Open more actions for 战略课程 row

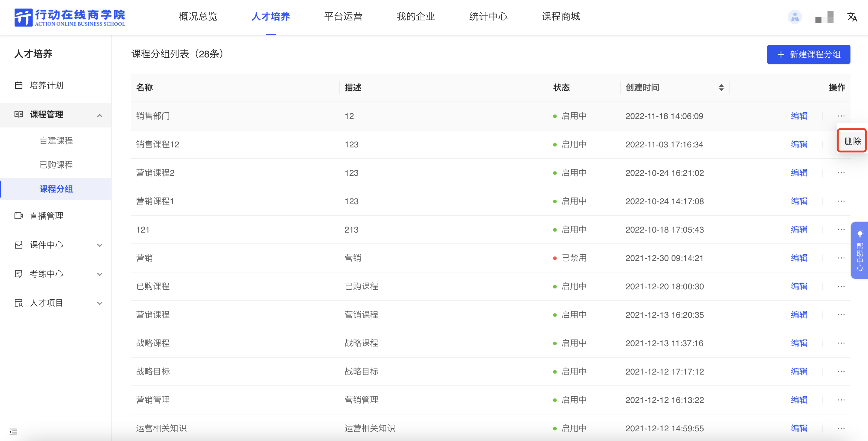[841, 343]
